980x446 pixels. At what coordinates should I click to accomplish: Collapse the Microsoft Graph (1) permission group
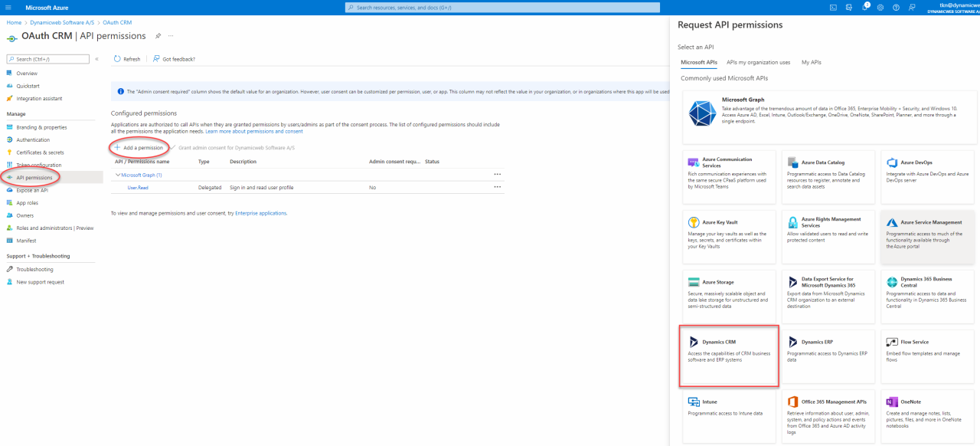(x=118, y=175)
